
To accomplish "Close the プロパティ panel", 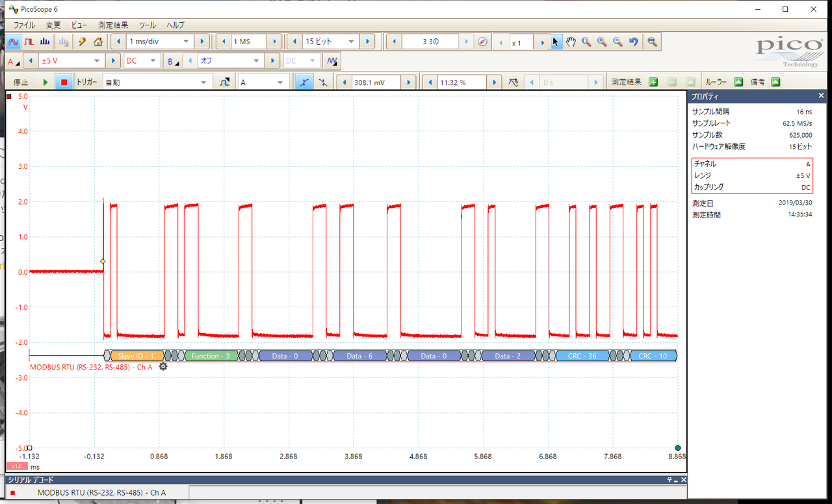I will pyautogui.click(x=821, y=96).
